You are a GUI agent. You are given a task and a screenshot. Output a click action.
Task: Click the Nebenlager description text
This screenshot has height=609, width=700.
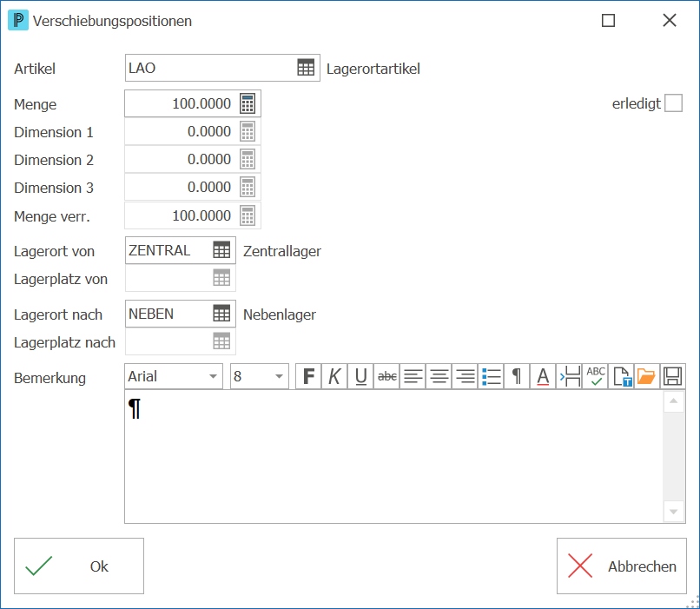[280, 314]
